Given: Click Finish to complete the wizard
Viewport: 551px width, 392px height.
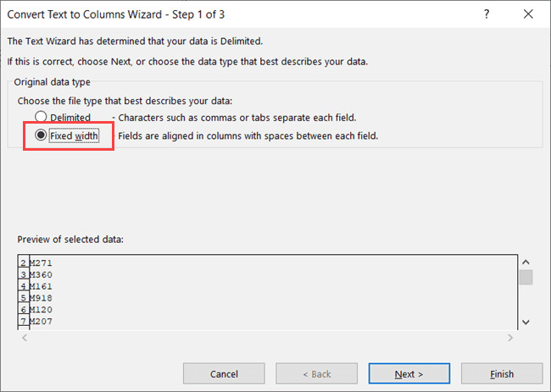Looking at the screenshot, I should click(x=501, y=373).
